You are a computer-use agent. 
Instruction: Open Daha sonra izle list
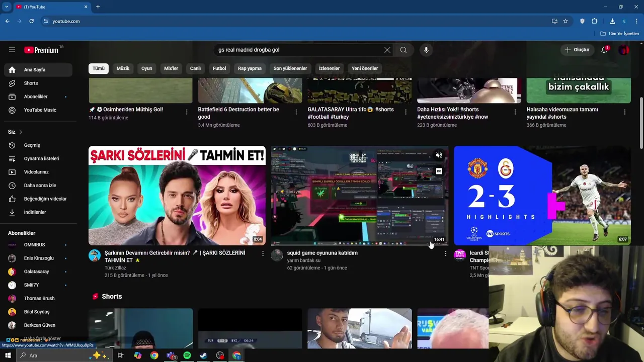38,186
